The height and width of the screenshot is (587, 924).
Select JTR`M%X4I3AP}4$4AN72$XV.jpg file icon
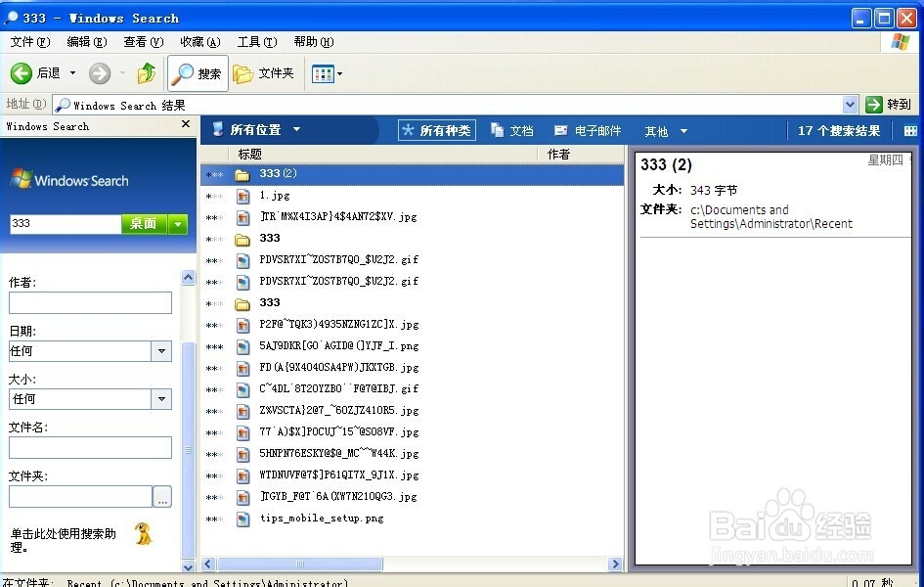click(242, 217)
